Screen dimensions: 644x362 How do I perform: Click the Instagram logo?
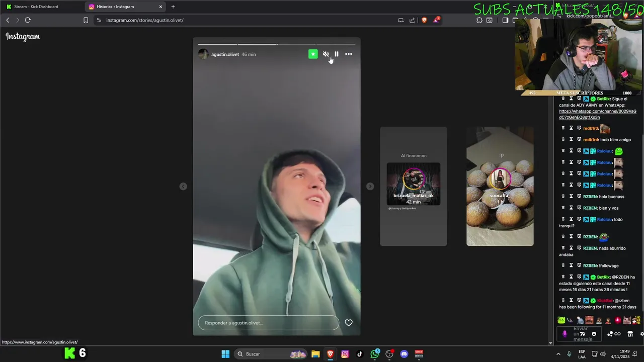tap(23, 36)
